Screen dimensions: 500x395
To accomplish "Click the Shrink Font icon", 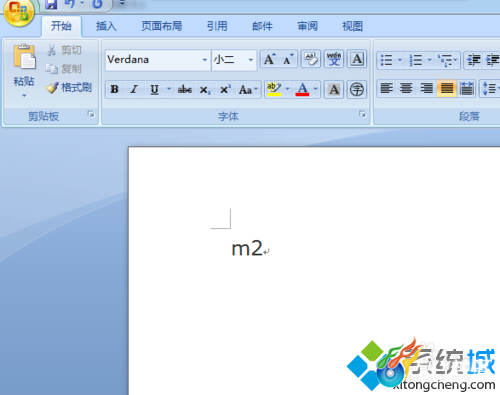I will [288, 60].
